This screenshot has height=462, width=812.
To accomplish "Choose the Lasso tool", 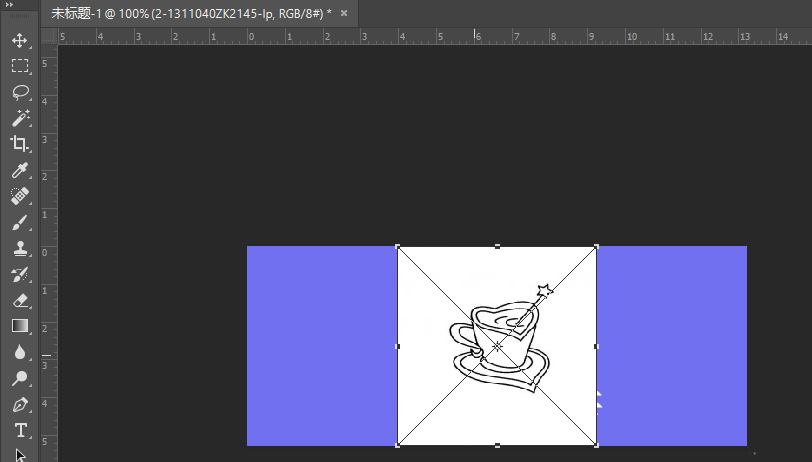I will 20,92.
